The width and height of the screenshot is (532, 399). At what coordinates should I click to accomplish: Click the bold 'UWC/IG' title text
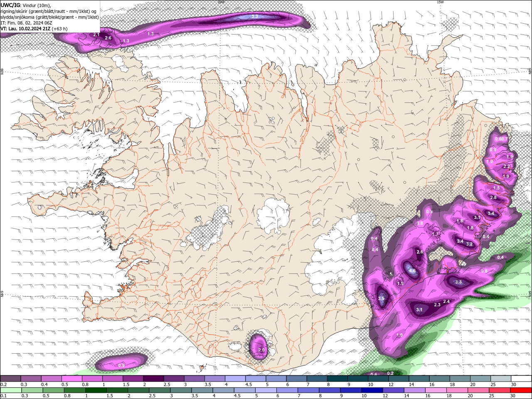(x=10, y=5)
